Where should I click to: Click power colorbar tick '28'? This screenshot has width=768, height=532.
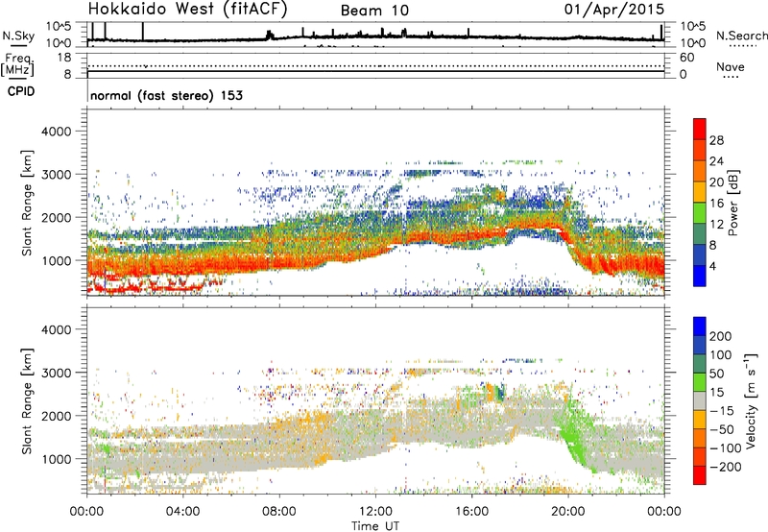[x=716, y=140]
